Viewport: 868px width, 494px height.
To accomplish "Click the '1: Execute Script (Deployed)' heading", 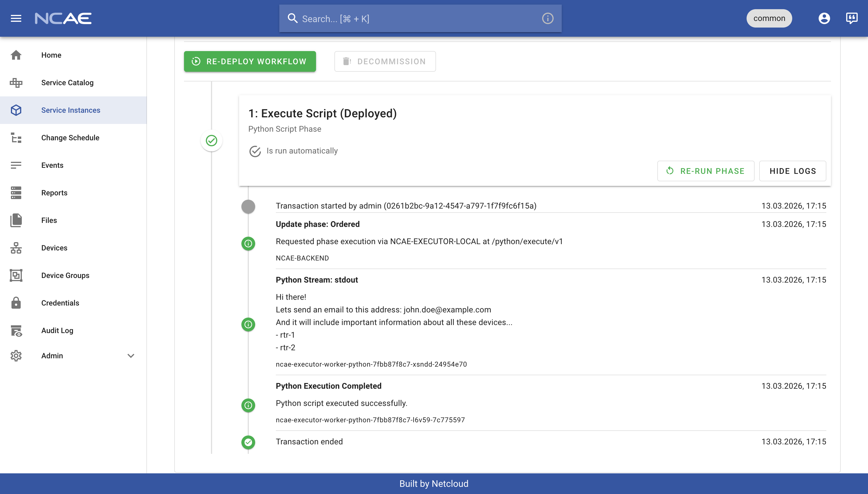I will [323, 113].
